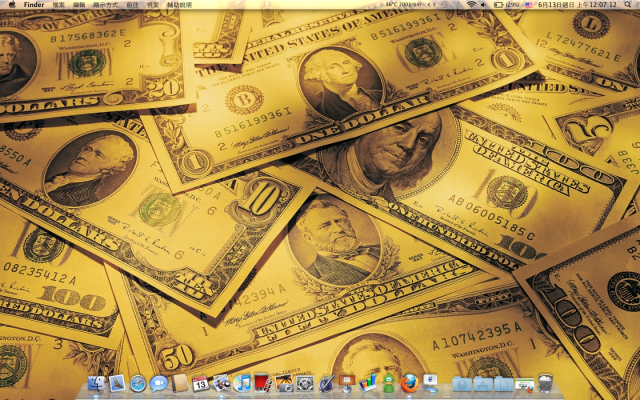Open Spotlight search magnifier
The height and width of the screenshot is (400, 640).
point(627,4)
